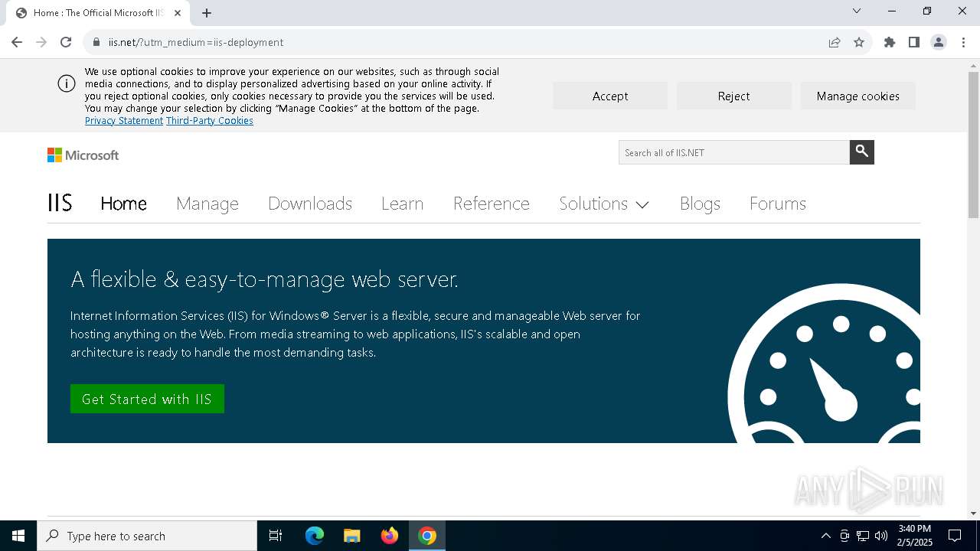Open Chrome three-dot menu

pyautogui.click(x=963, y=42)
